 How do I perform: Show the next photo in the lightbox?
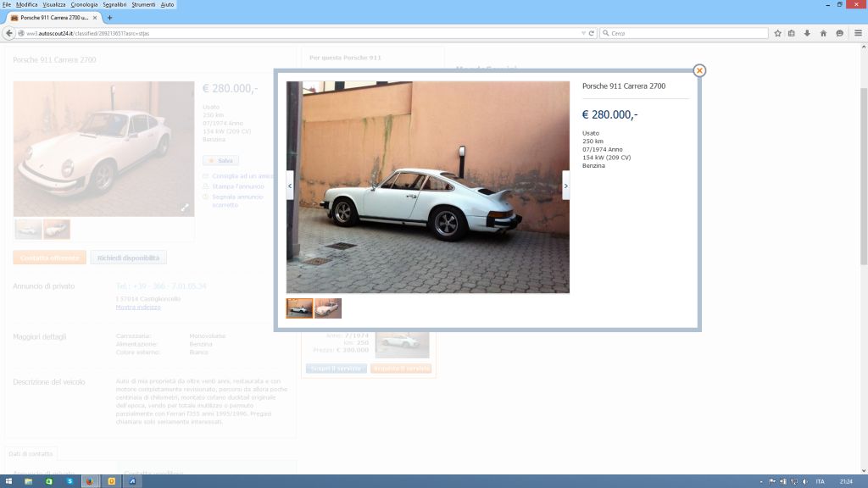tap(565, 186)
